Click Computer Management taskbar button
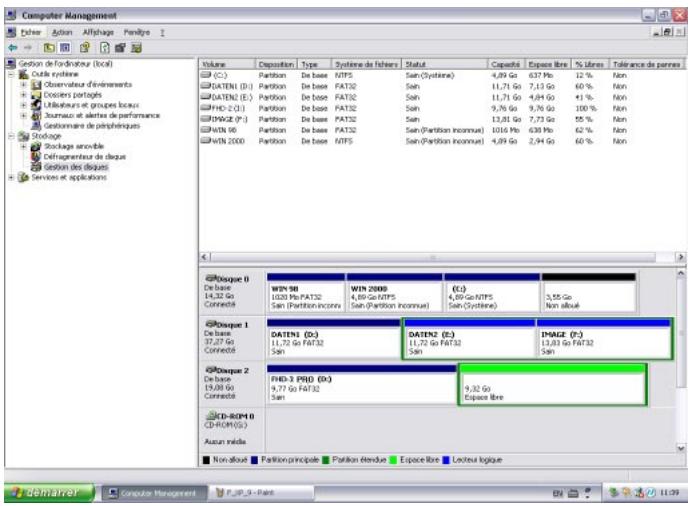The height and width of the screenshot is (506, 690). [x=154, y=493]
